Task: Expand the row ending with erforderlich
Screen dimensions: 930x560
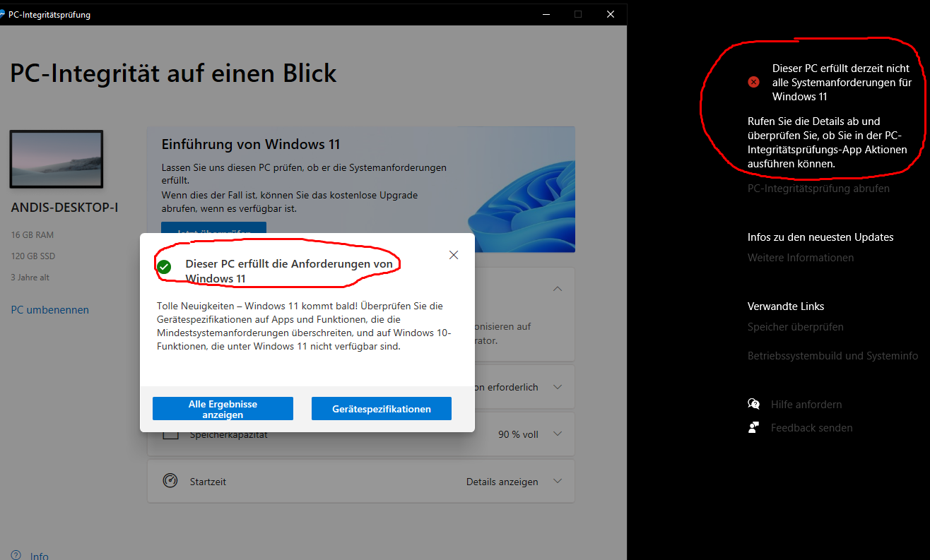Action: (x=558, y=387)
